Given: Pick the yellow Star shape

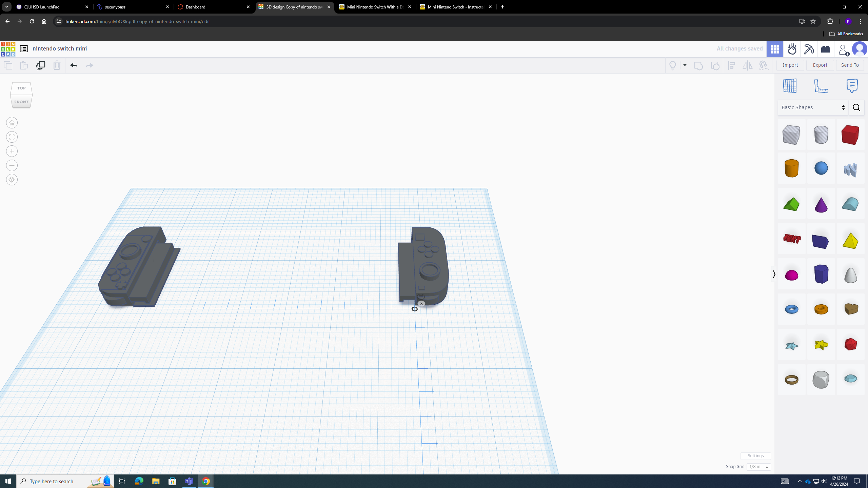Looking at the screenshot, I should [x=821, y=345].
